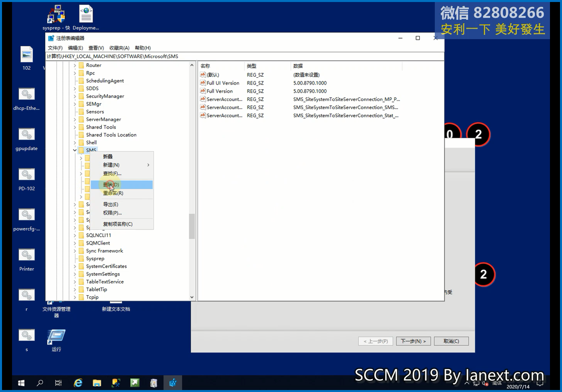The width and height of the screenshot is (562, 392).
Task: Select the Sensors folder icon
Action: tap(81, 112)
